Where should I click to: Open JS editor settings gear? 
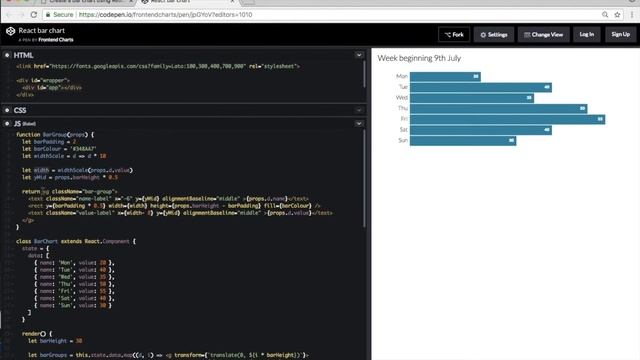point(7,123)
